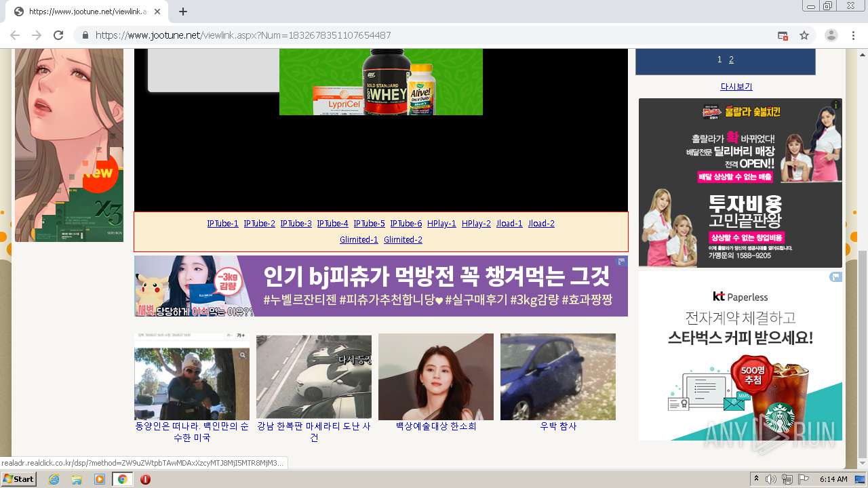Reload the current page
Viewport: 868px width, 488px height.
pos(58,35)
